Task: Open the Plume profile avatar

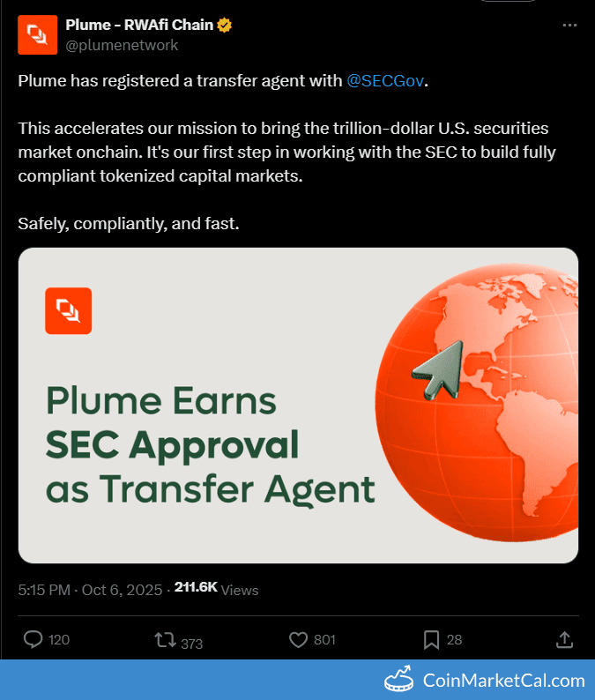Action: tap(36, 34)
